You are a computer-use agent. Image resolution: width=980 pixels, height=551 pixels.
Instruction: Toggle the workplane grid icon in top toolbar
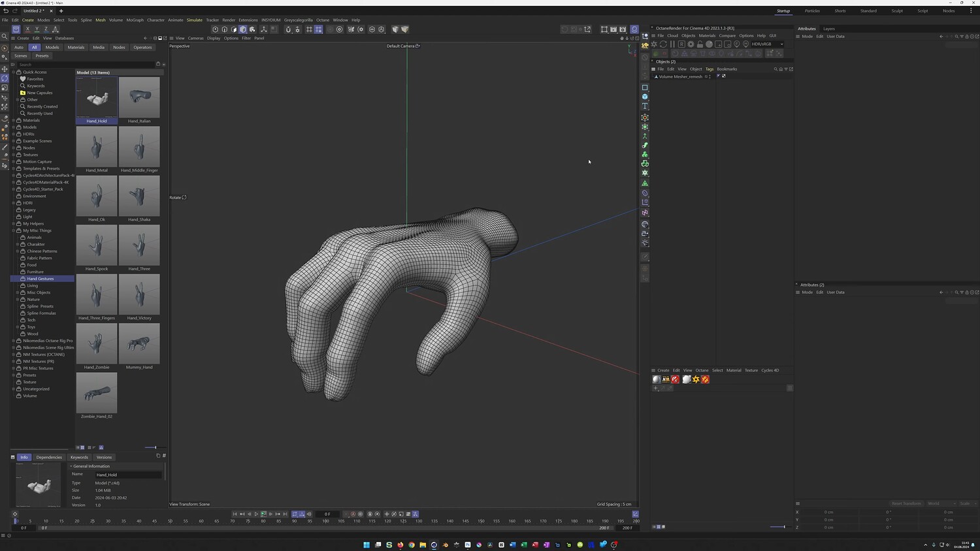coord(309,29)
